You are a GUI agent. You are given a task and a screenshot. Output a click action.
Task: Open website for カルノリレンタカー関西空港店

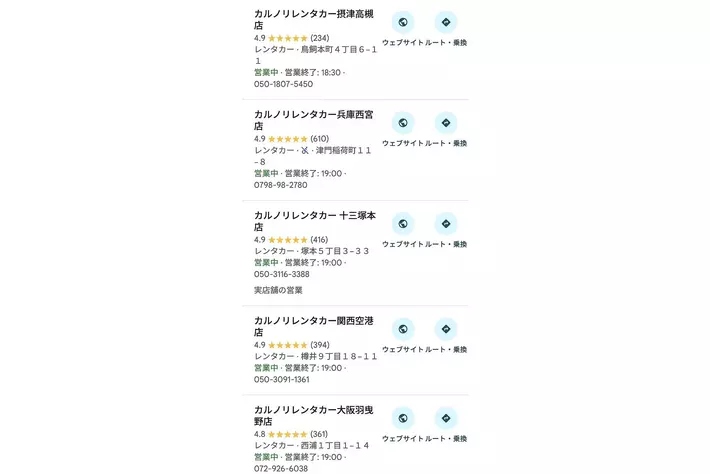[402, 329]
